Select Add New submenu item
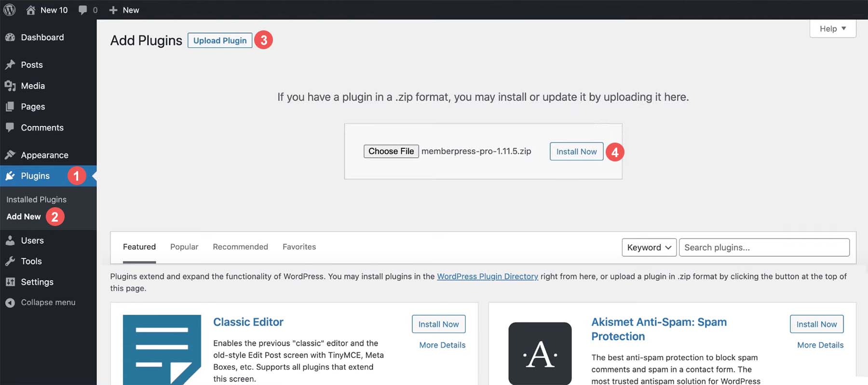Screen dimensions: 868x385 tap(24, 217)
